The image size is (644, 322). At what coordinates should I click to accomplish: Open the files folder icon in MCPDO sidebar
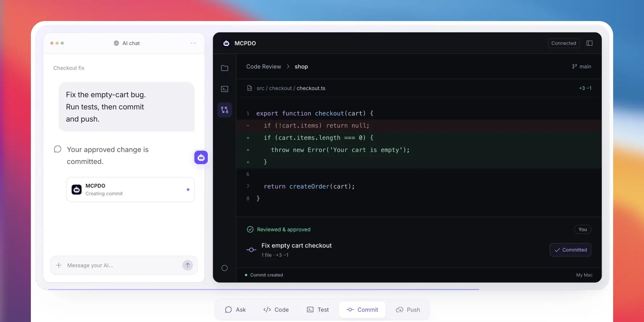point(225,68)
